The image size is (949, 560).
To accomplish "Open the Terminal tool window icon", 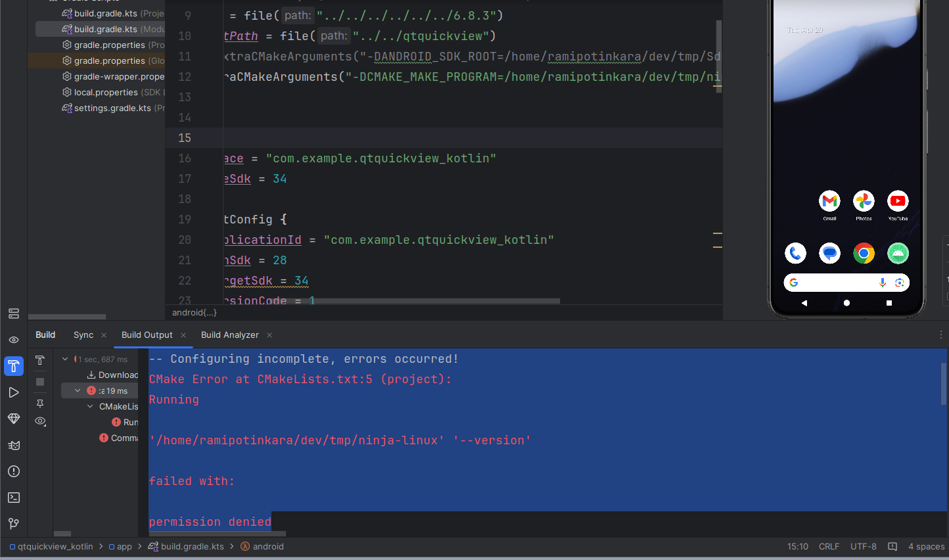I will [x=14, y=498].
